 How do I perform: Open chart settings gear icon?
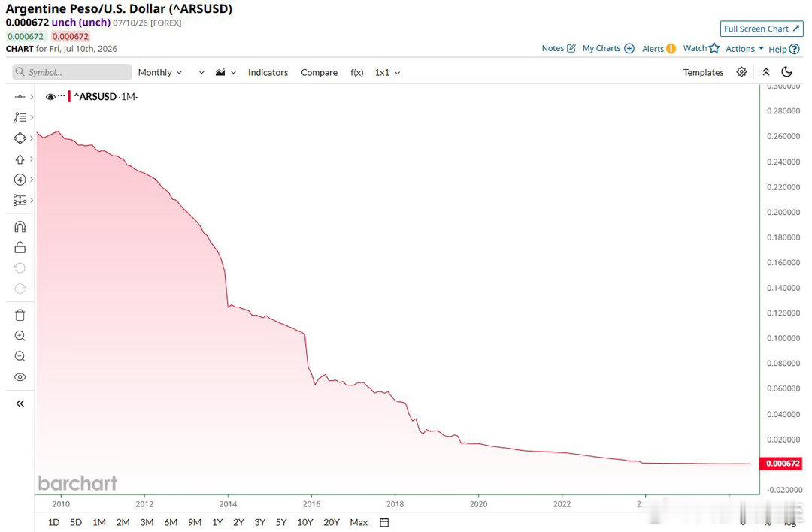point(741,72)
